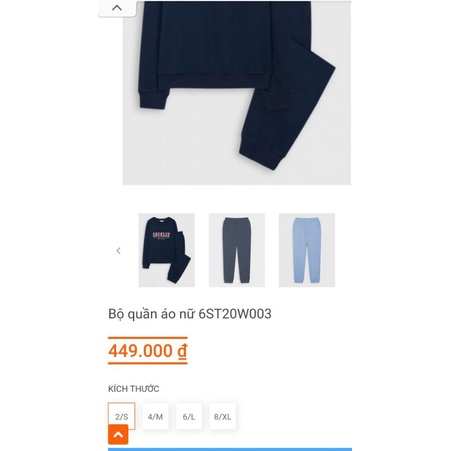Image resolution: width=451 pixels, height=451 pixels.
Task: Collapse using the top-left chevron up tab
Action: pyautogui.click(x=117, y=8)
